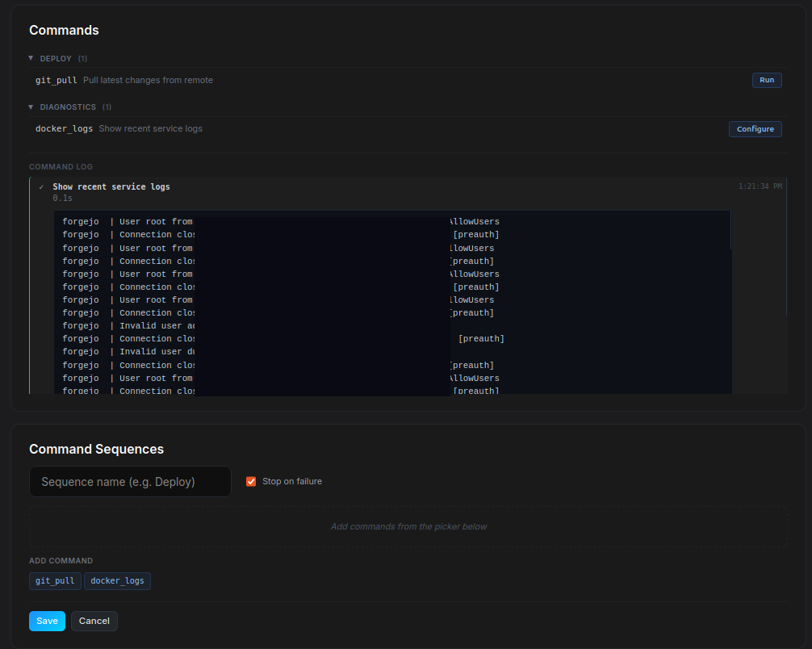Screen dimensions: 812x649
Task: Click the COMMAND LOG section header
Action: [x=61, y=166]
